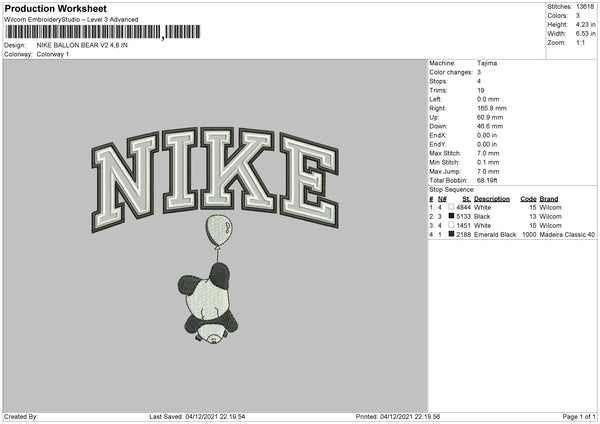Click the Production Worksheet title

[x=55, y=8]
